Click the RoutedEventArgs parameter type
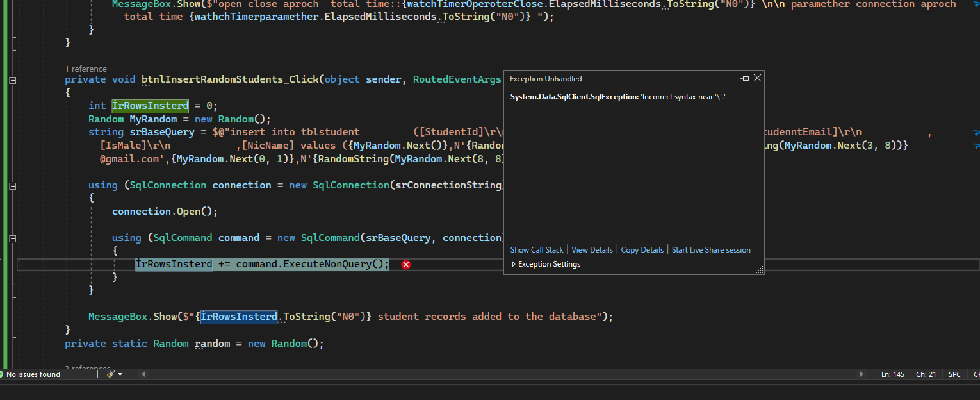980x400 pixels. pyautogui.click(x=457, y=79)
